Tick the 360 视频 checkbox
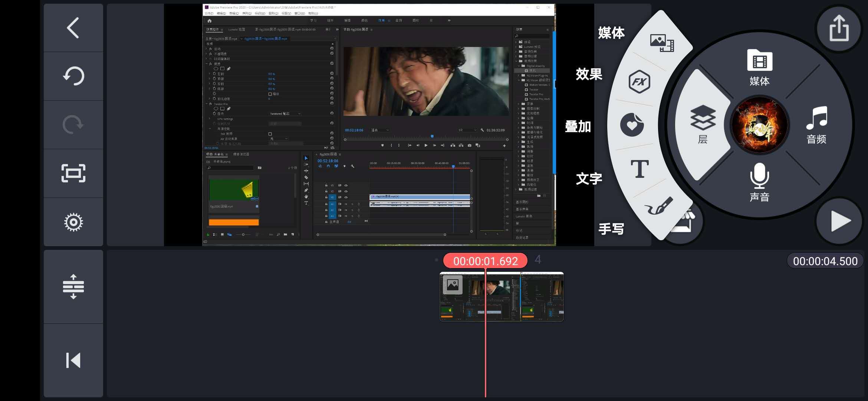The height and width of the screenshot is (401, 868). 270,134
